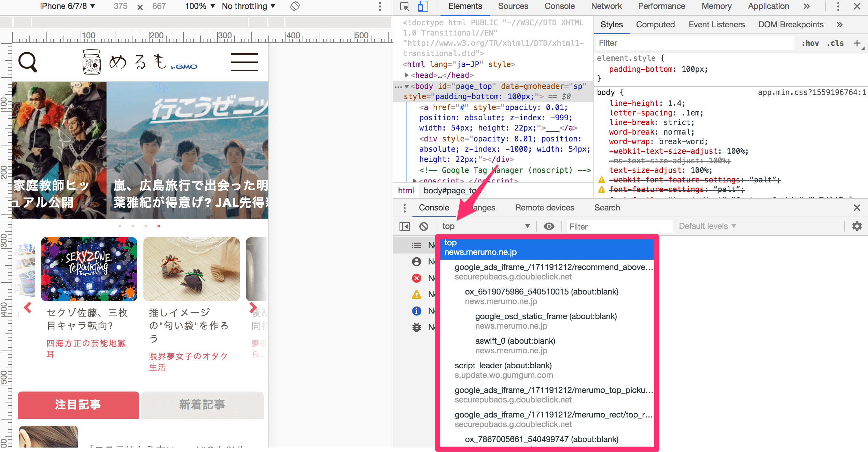Image resolution: width=868 pixels, height=452 pixels.
Task: Click the 注目記事 button on the page
Action: tap(78, 405)
